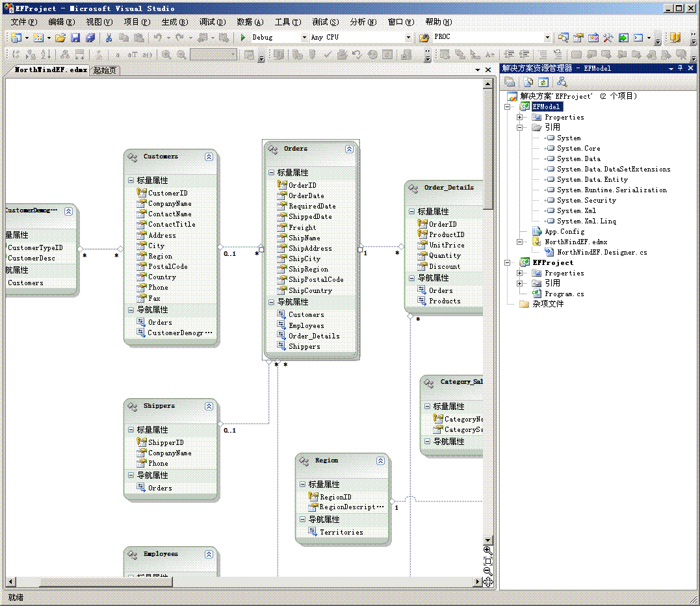Click the Open File toolbar icon
This screenshot has height=606, width=700.
point(59,37)
